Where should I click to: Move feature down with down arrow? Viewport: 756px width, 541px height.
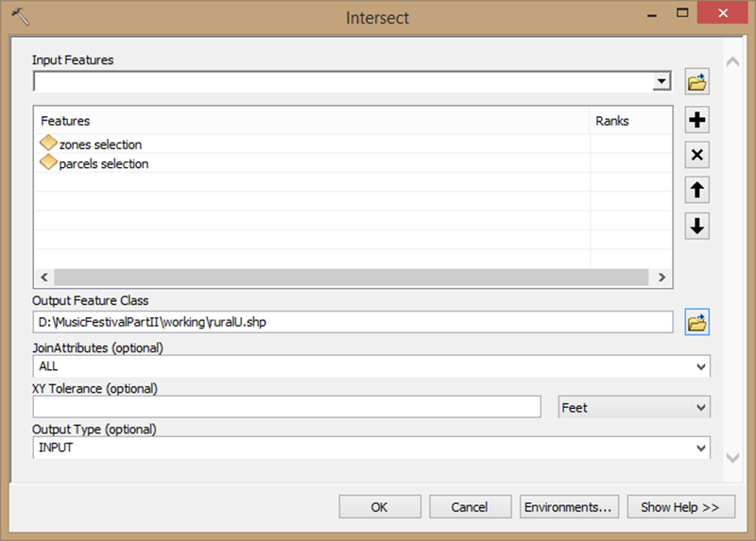click(x=697, y=227)
